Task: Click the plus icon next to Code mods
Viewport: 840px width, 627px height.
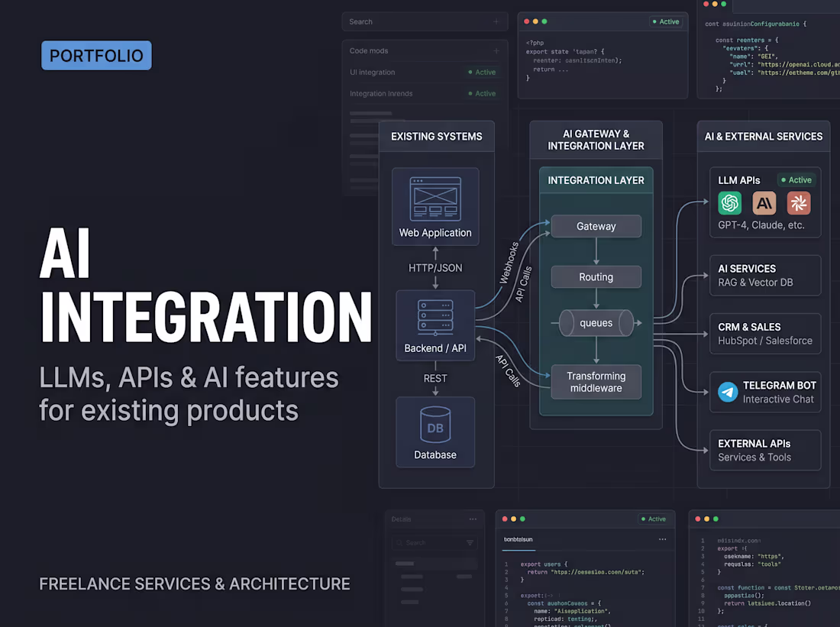Action: click(496, 51)
